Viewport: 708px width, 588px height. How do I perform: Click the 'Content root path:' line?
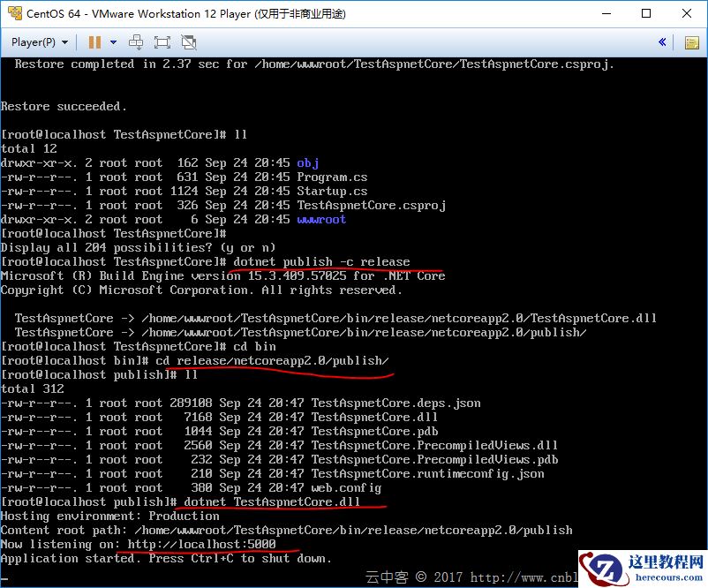click(x=287, y=530)
